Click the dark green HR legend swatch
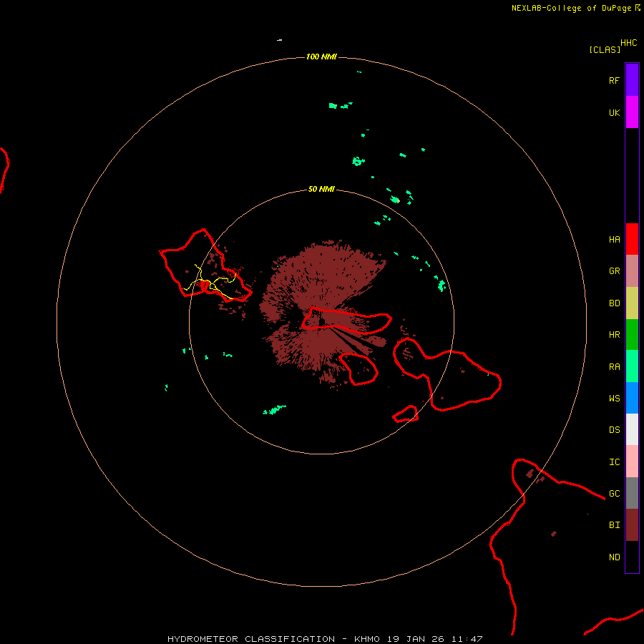This screenshot has width=644, height=644. [x=632, y=335]
